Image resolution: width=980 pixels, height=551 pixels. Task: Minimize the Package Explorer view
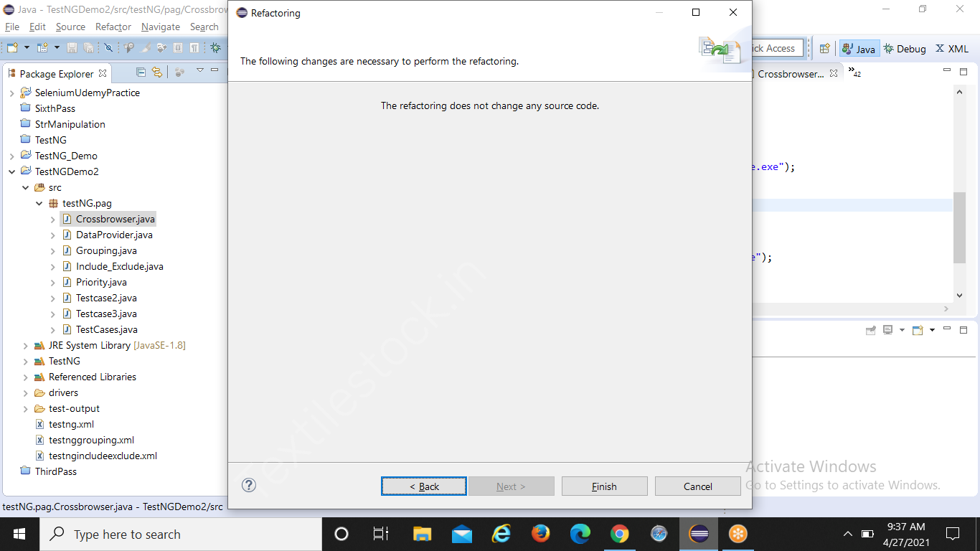point(215,70)
